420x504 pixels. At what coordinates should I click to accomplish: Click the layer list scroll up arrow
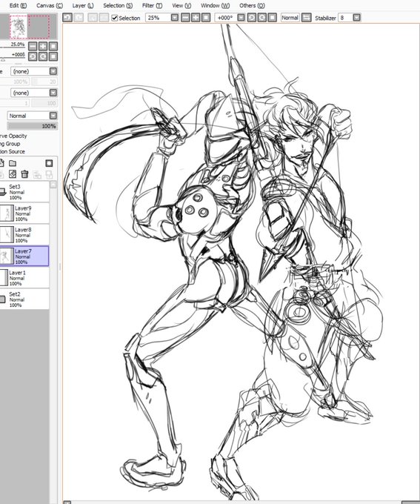(53, 184)
